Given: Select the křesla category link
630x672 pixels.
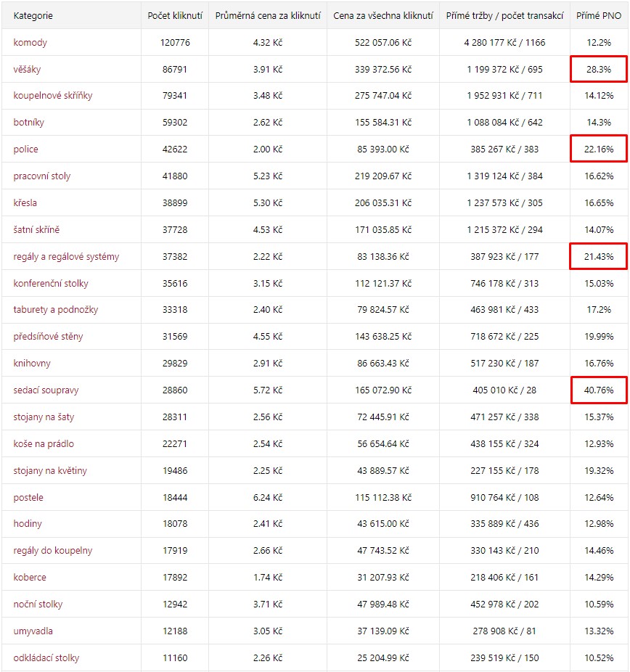Looking at the screenshot, I should click(25, 202).
